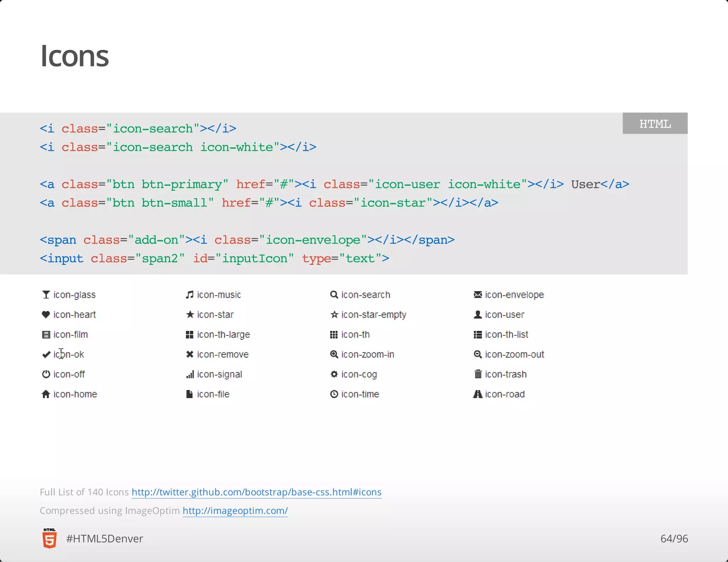Image resolution: width=728 pixels, height=562 pixels.
Task: Click the code line with input span2
Action: 214,259
